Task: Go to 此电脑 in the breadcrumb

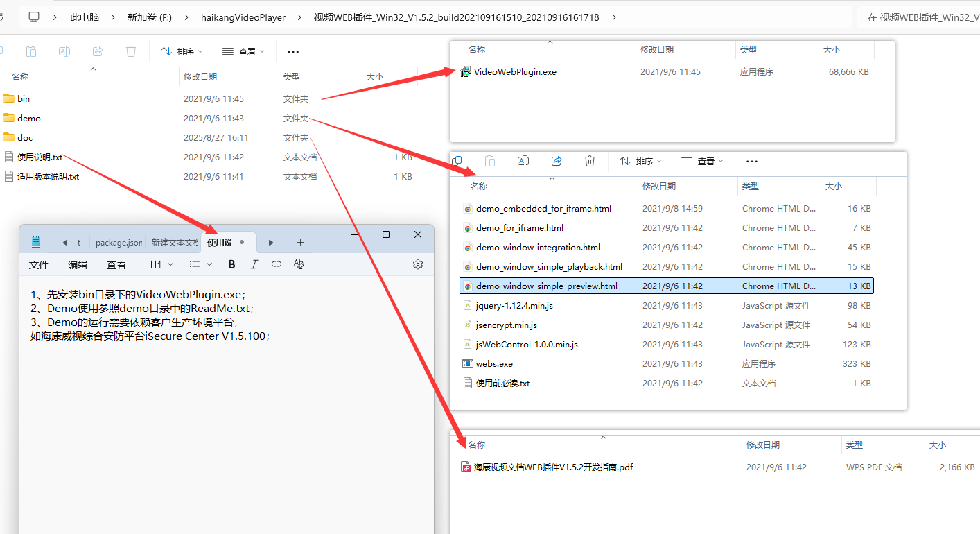Action: (85, 17)
